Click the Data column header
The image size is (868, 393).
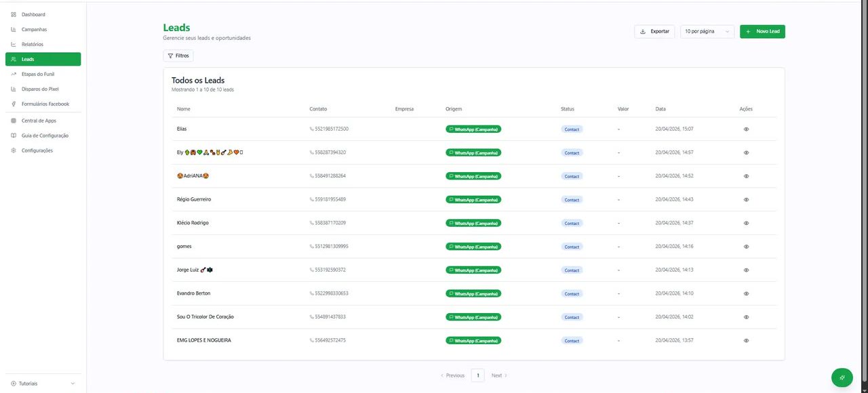click(660, 109)
